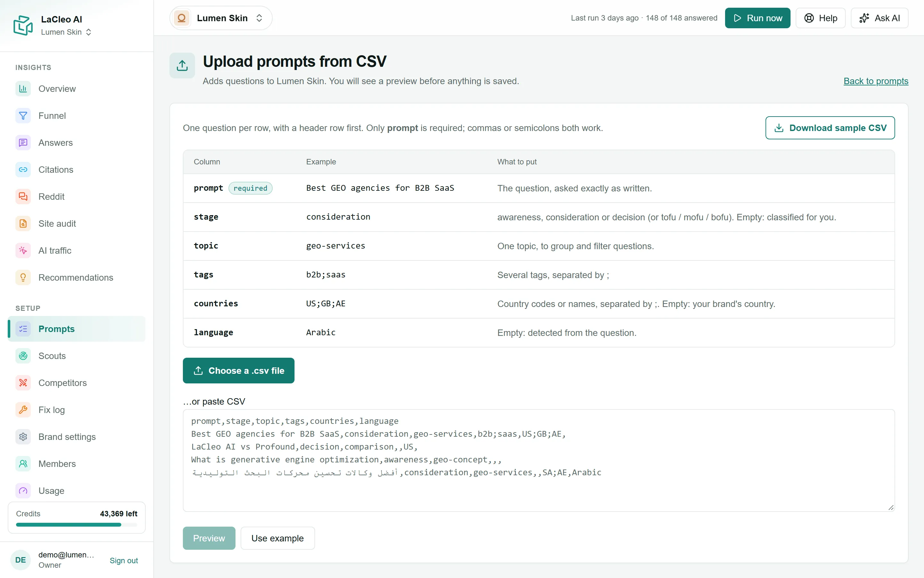Click the Run now button

tap(757, 18)
